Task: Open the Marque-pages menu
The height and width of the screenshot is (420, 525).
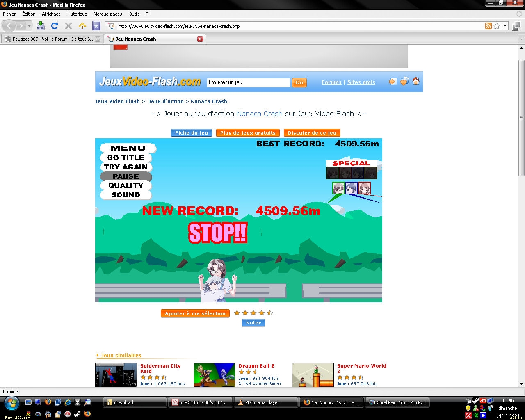Action: pos(107,14)
